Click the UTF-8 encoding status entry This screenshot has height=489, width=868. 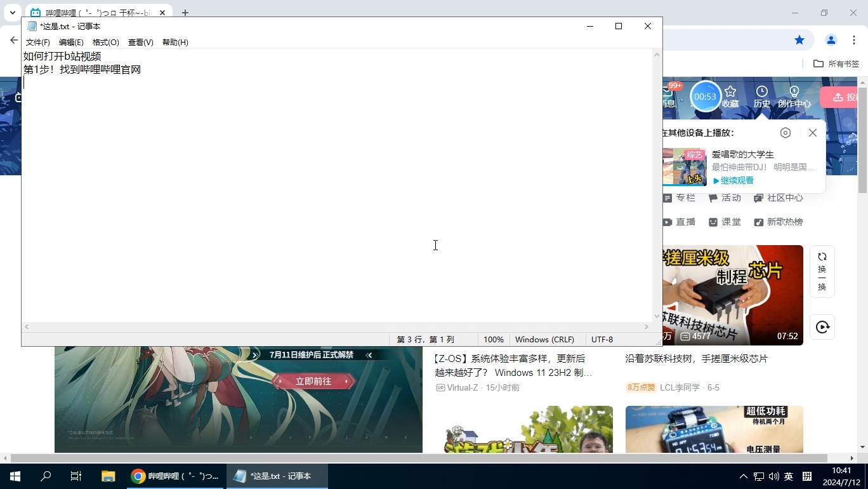point(602,339)
